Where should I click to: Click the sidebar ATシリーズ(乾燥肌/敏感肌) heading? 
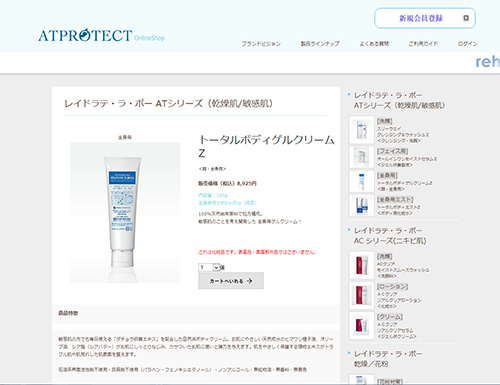[399, 100]
